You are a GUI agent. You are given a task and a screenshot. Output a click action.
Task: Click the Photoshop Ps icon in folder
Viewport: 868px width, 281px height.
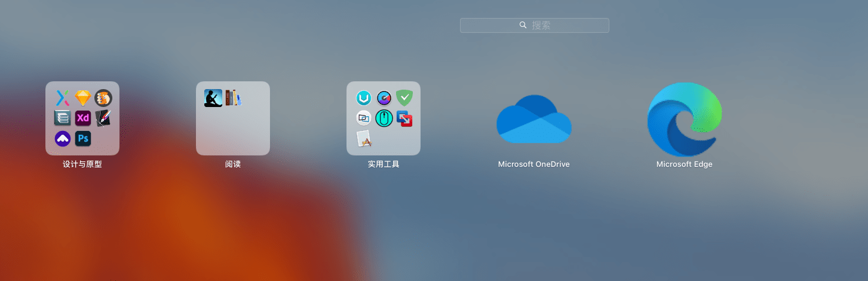[x=83, y=139]
